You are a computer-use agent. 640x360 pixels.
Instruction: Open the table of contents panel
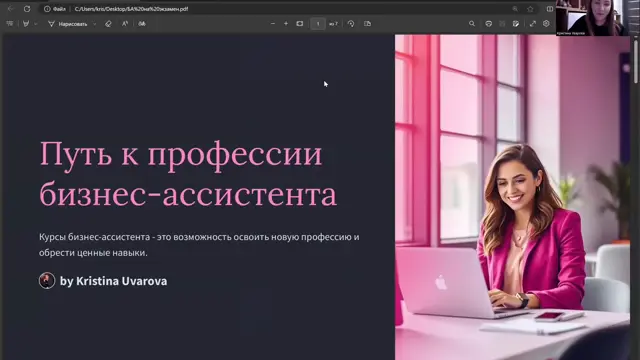click(10, 24)
